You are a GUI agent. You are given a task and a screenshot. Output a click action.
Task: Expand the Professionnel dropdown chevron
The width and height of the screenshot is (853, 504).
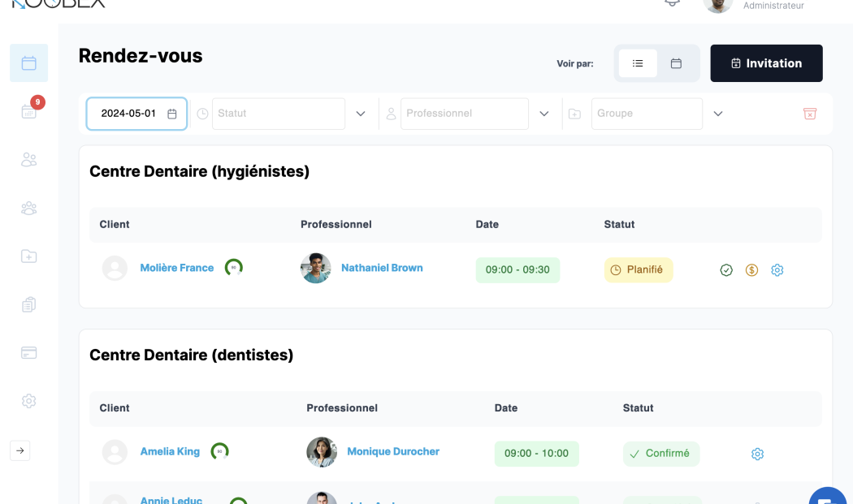[544, 114]
